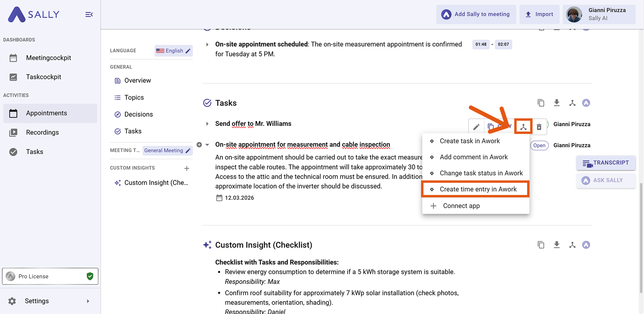Collapse the sidebar with the menu icon
Screen dimensions: 644x314
coord(89,15)
